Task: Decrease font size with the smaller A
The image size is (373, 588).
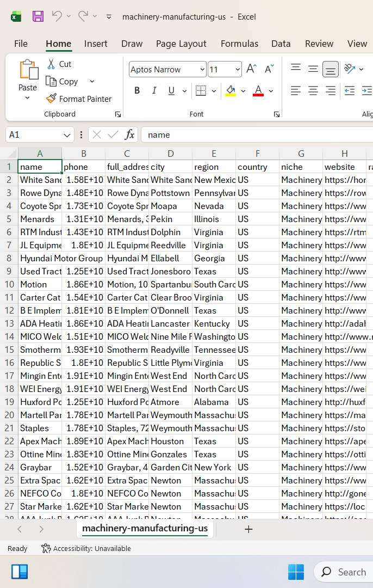Action: pos(269,69)
